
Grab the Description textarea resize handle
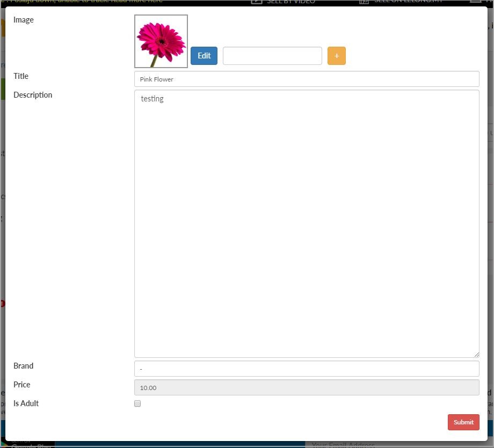[477, 355]
